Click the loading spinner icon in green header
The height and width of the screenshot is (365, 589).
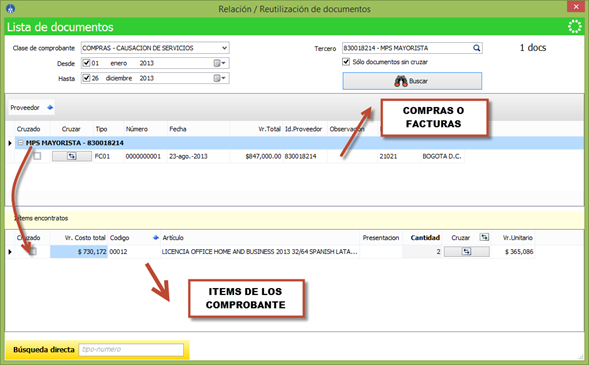tap(575, 27)
